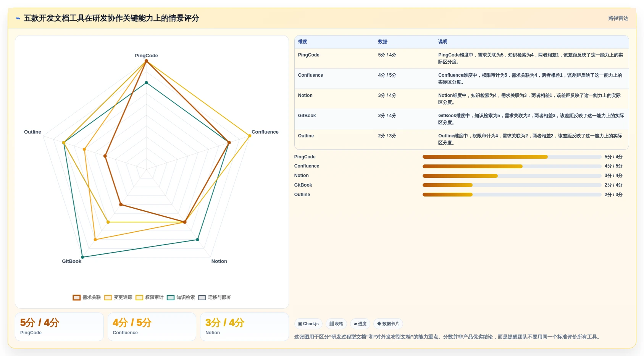Image resolution: width=644 pixels, height=356 pixels.
Task: Open the Notion 3分 / 4分 data card
Action: [244, 327]
